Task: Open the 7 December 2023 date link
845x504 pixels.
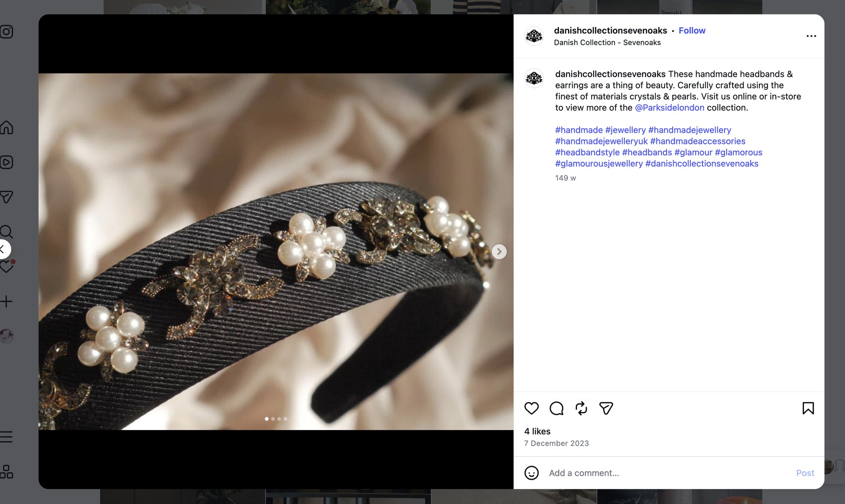Action: pos(556,443)
